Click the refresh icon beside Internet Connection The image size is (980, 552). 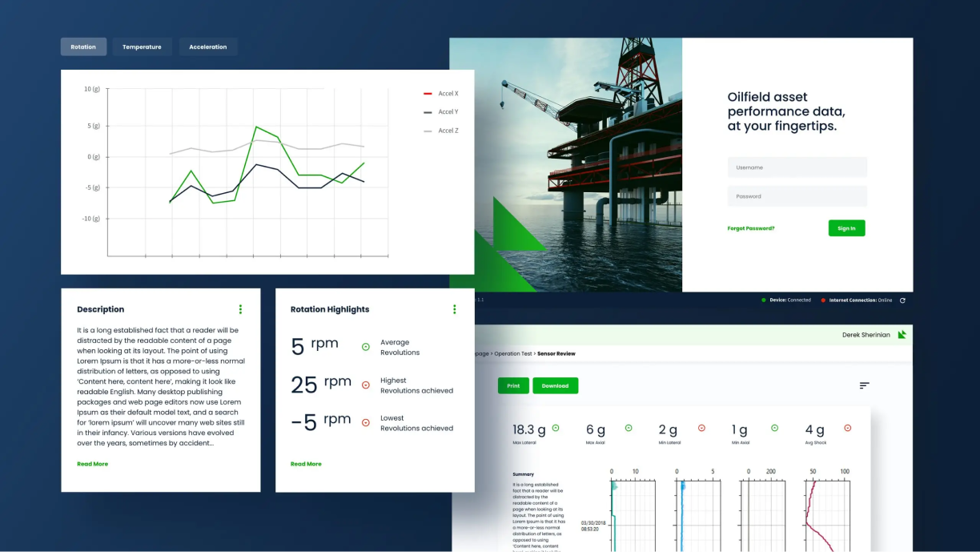click(902, 300)
